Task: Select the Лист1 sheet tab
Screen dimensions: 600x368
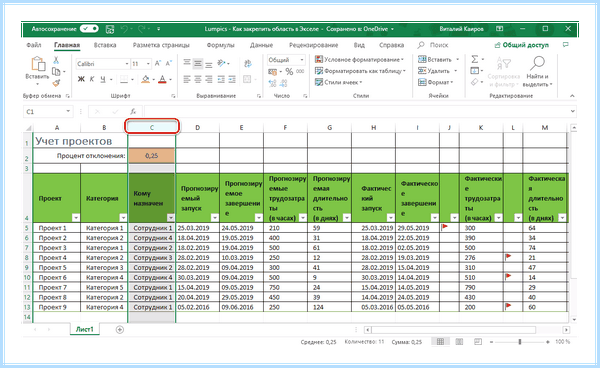Action: [x=85, y=329]
